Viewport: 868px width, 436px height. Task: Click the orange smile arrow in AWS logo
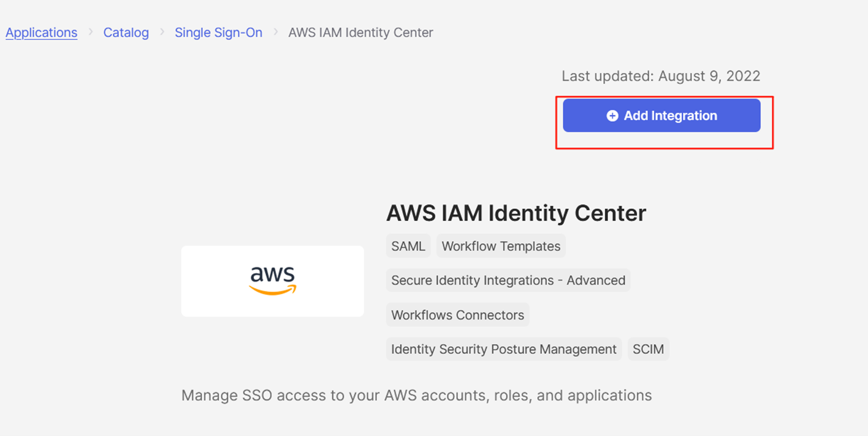tap(273, 290)
